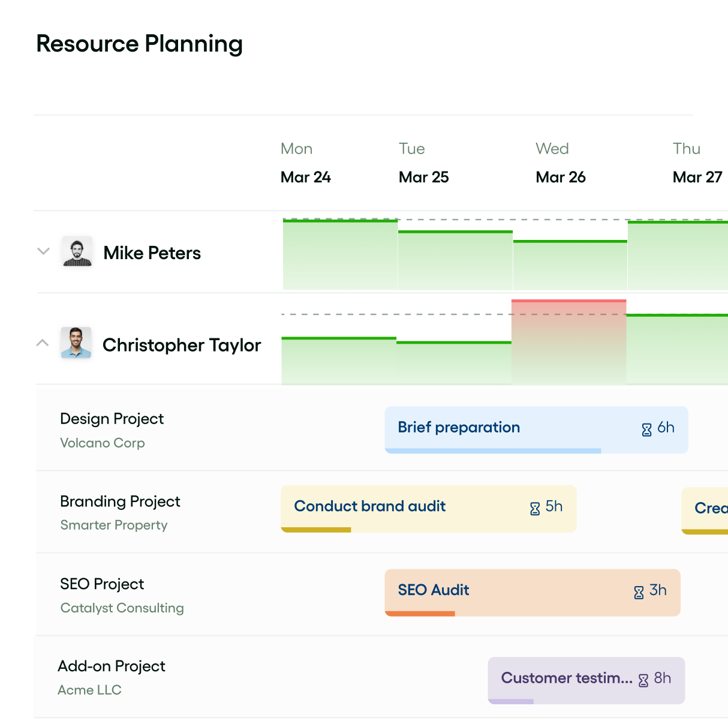728x727 pixels.
Task: Expand Mike Peters' schedule row
Action: pyautogui.click(x=43, y=251)
